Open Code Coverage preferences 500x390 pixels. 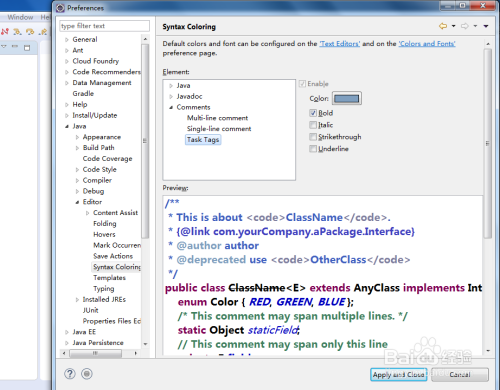pos(107,159)
